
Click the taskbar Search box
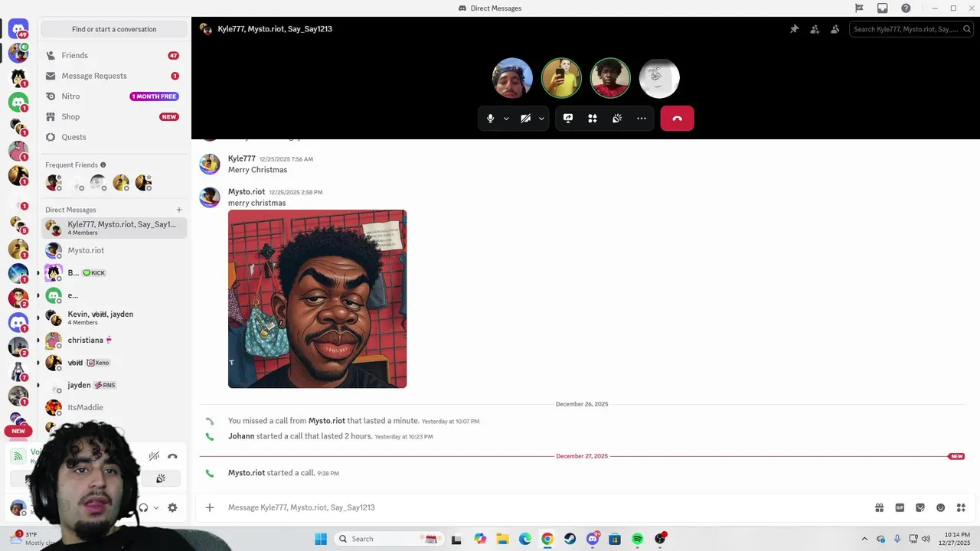coord(388,539)
